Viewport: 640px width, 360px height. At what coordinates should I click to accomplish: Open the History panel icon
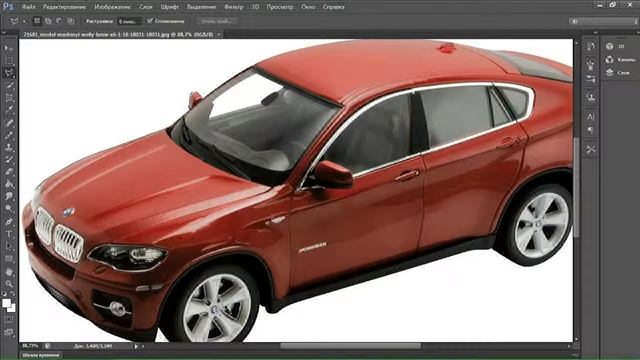pyautogui.click(x=591, y=47)
